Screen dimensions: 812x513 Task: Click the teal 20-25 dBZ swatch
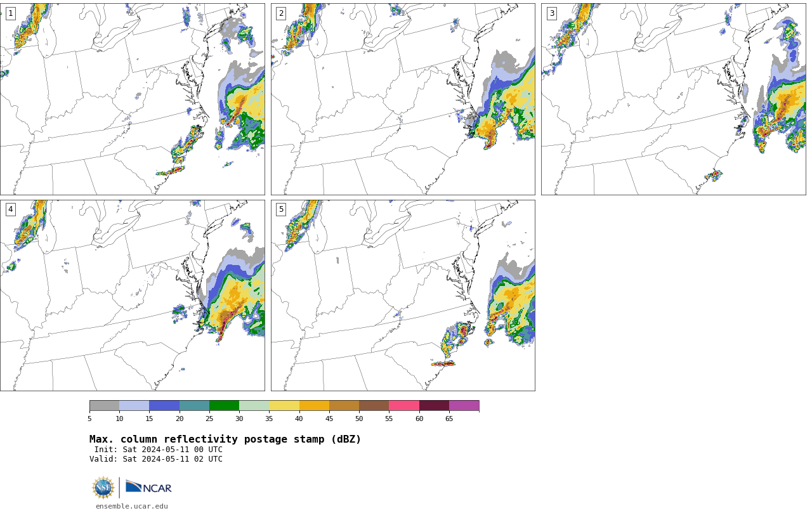[x=194, y=406]
